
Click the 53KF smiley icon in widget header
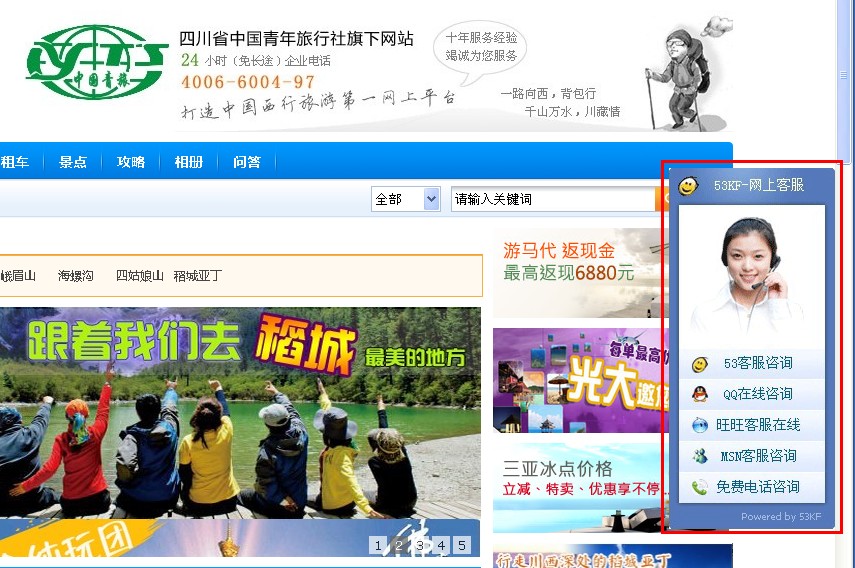click(x=688, y=186)
